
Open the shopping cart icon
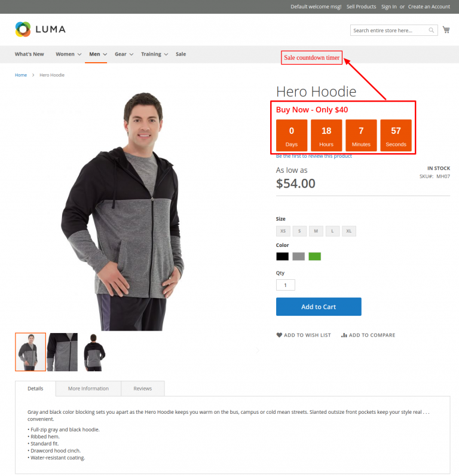click(446, 30)
